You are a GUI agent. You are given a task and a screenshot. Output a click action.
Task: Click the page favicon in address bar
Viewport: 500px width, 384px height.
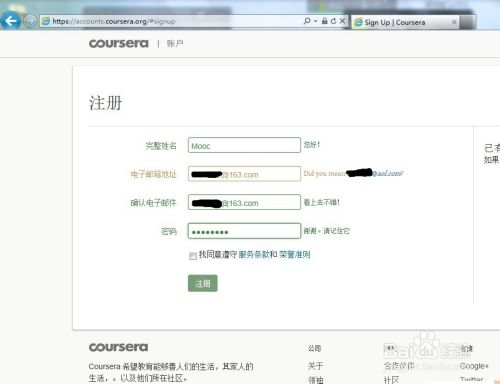(x=46, y=21)
